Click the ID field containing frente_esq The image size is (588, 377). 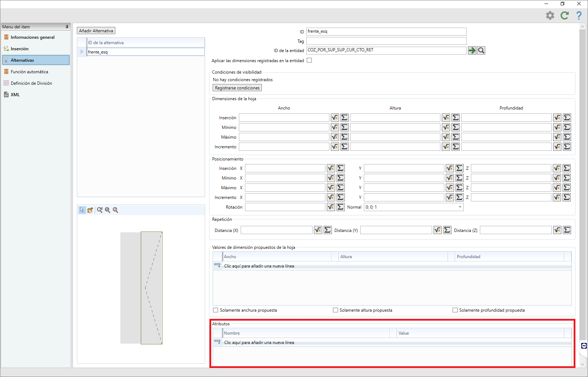pos(386,32)
